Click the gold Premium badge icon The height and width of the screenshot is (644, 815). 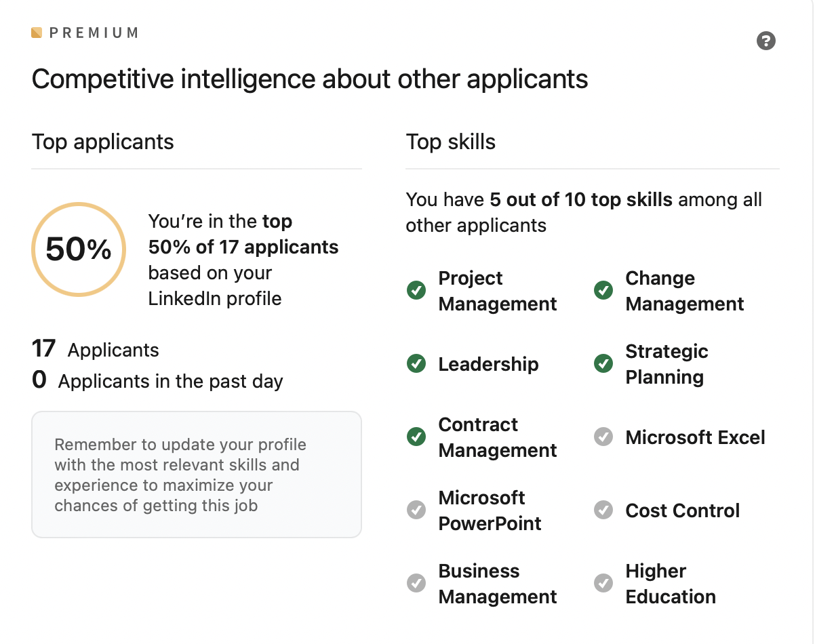[x=37, y=33]
